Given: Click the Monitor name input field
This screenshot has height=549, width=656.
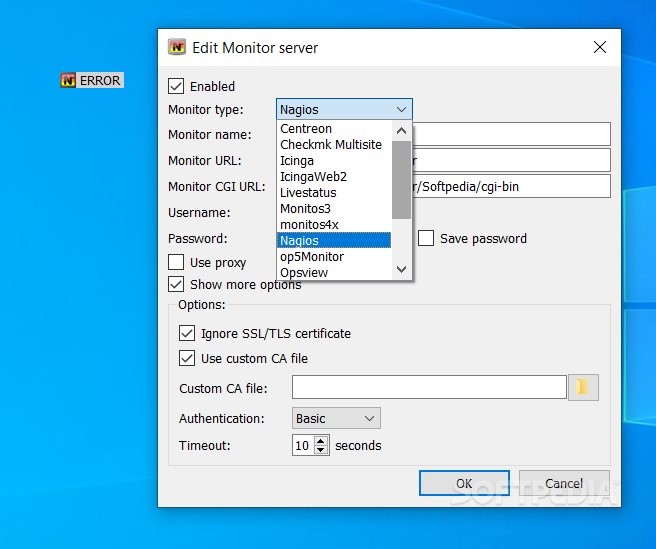Looking at the screenshot, I should click(x=511, y=134).
